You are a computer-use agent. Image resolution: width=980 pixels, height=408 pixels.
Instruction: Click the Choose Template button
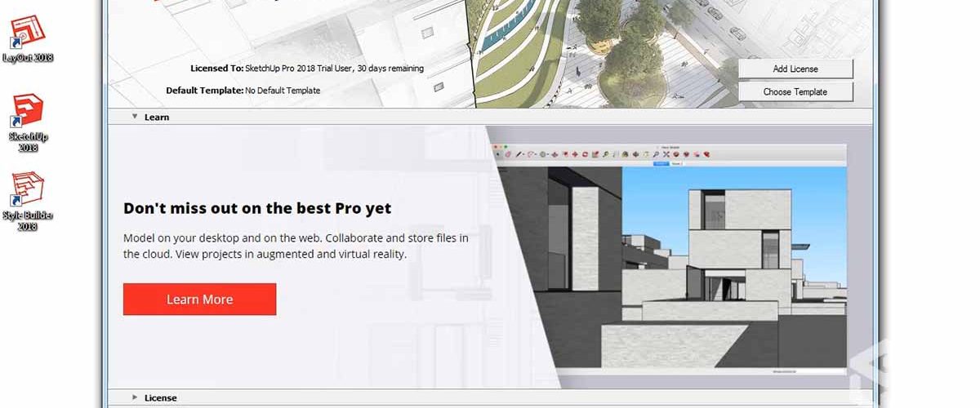pos(795,91)
